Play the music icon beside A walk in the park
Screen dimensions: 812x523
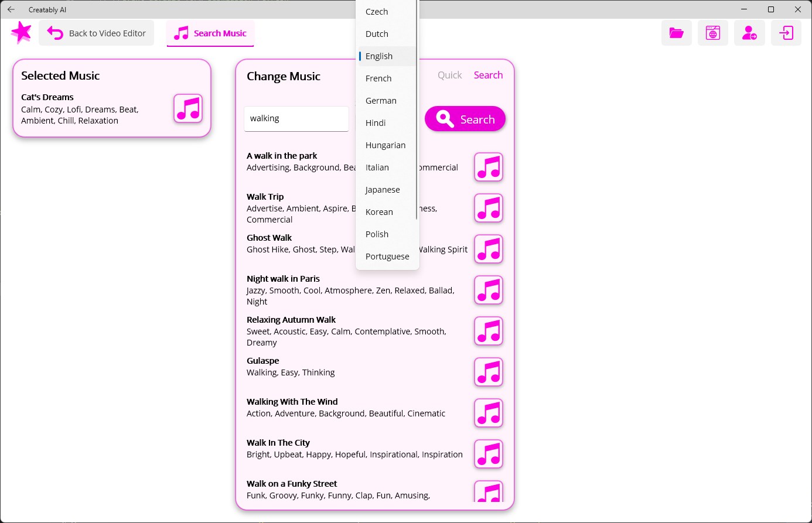tap(488, 167)
